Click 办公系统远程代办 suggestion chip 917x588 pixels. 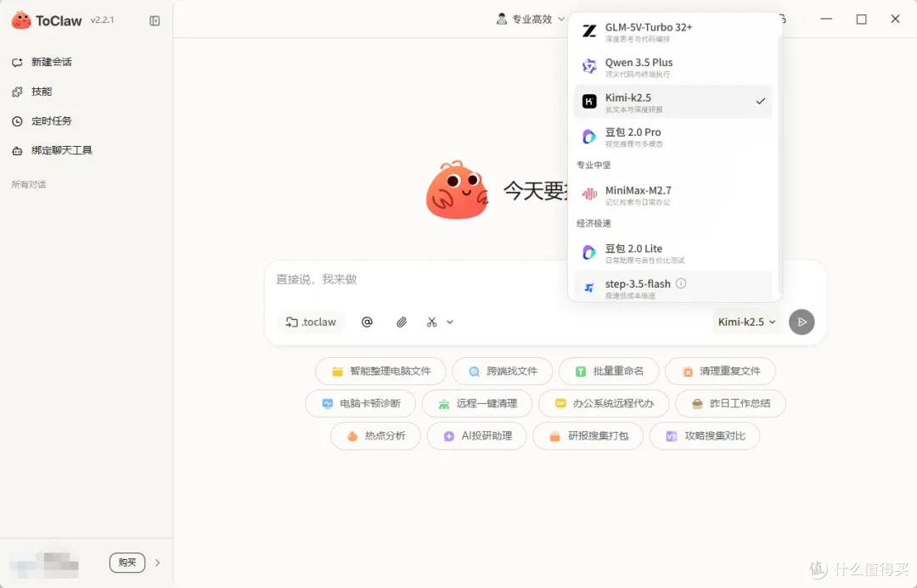[x=604, y=403]
